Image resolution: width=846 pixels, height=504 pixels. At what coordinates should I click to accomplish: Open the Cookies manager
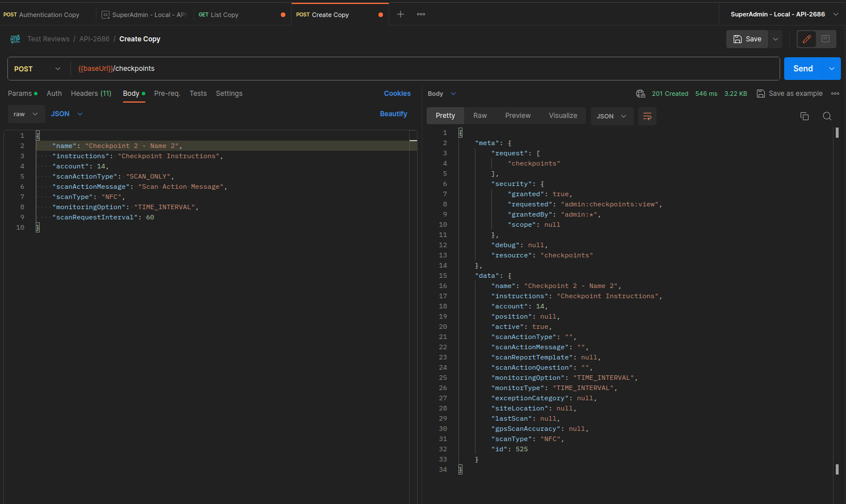click(x=397, y=94)
